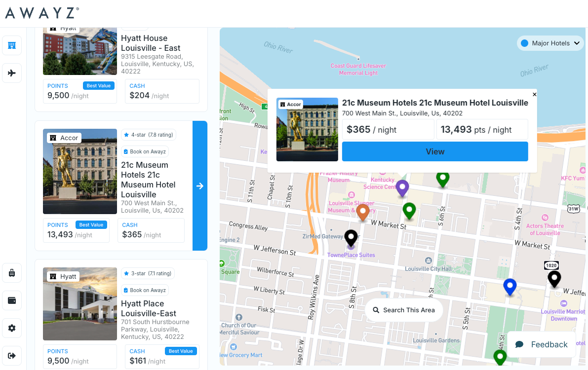Click Hyatt Place Louisville-East hotel photo
The height and width of the screenshot is (370, 588).
click(80, 304)
